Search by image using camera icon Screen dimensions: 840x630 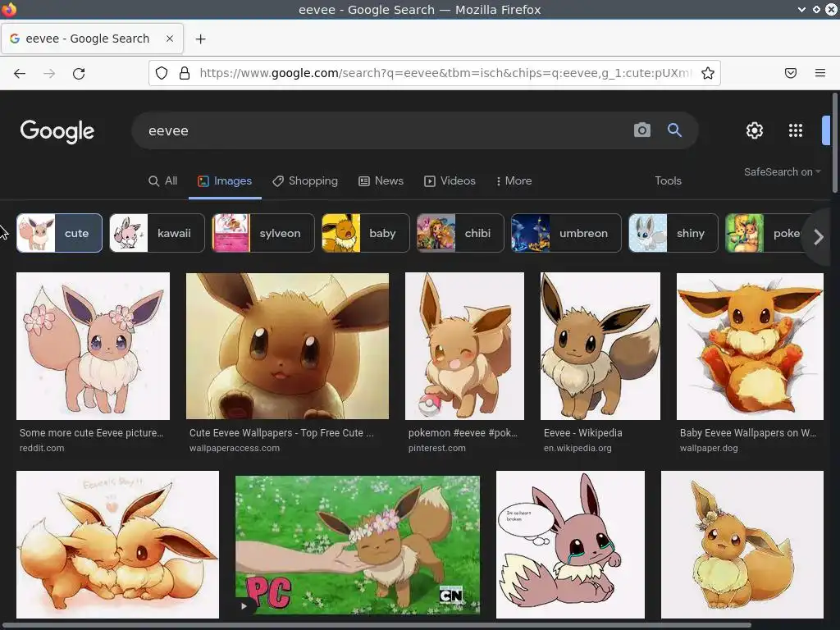[x=641, y=130]
